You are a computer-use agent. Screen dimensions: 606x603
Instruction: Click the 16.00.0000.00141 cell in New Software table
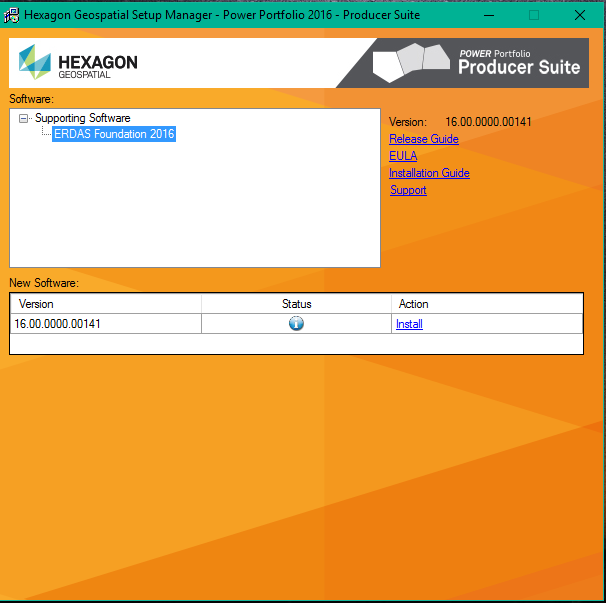(106, 324)
